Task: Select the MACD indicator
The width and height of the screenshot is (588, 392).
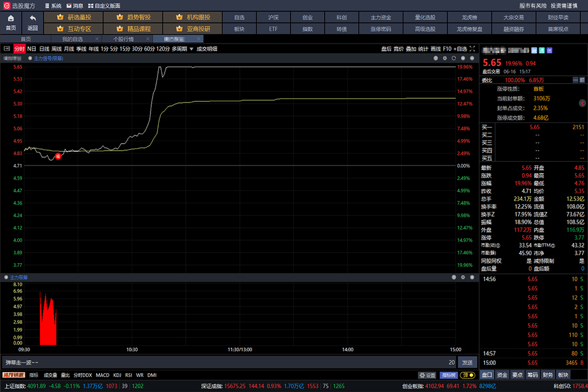Action: [x=102, y=375]
